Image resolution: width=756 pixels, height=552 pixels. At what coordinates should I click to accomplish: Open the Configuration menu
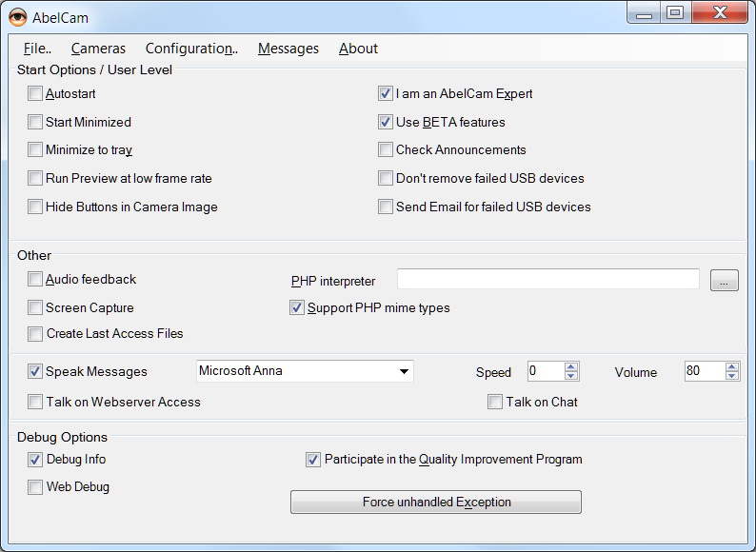pyautogui.click(x=191, y=49)
